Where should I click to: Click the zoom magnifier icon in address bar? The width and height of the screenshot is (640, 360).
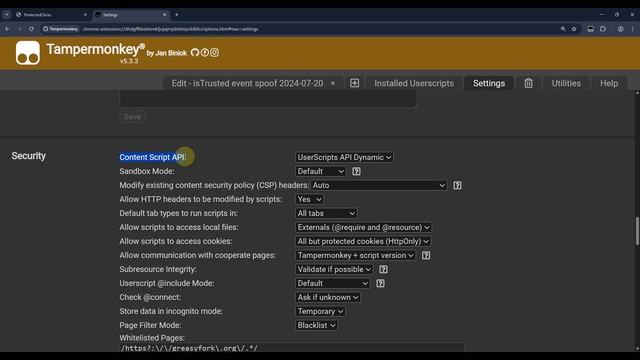pyautogui.click(x=563, y=29)
